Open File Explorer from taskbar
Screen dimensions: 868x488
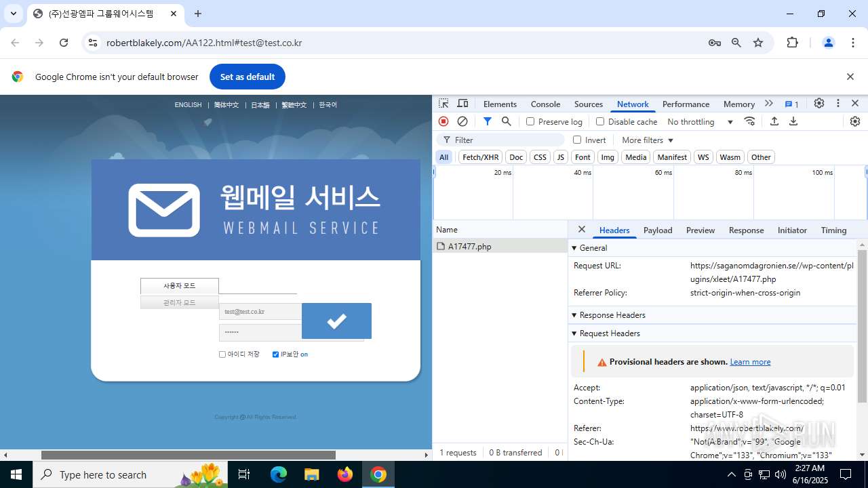tap(311, 474)
